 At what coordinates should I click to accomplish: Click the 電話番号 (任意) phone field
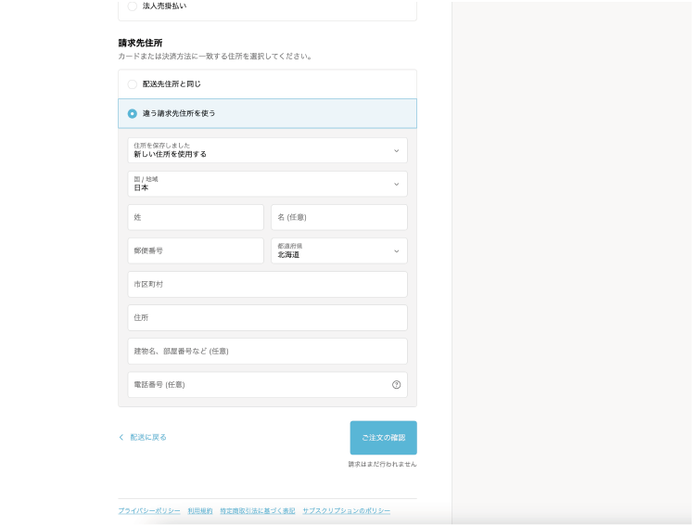point(257,385)
